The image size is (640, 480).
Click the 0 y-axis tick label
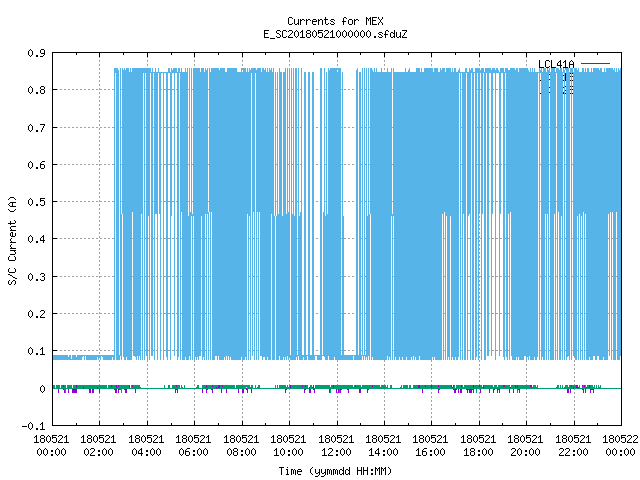tap(42, 389)
